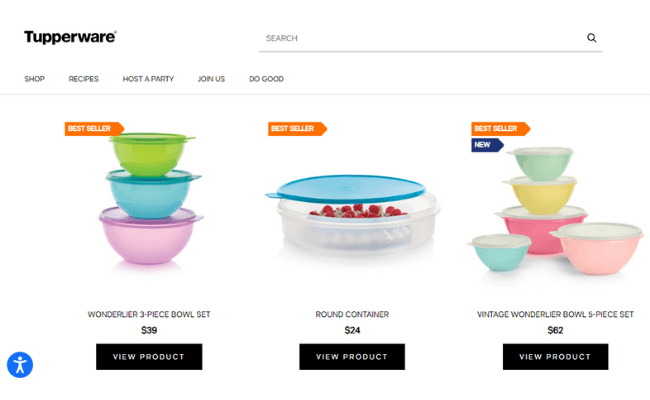Open the Recipes menu item
This screenshot has width=650, height=400.
pyautogui.click(x=83, y=79)
